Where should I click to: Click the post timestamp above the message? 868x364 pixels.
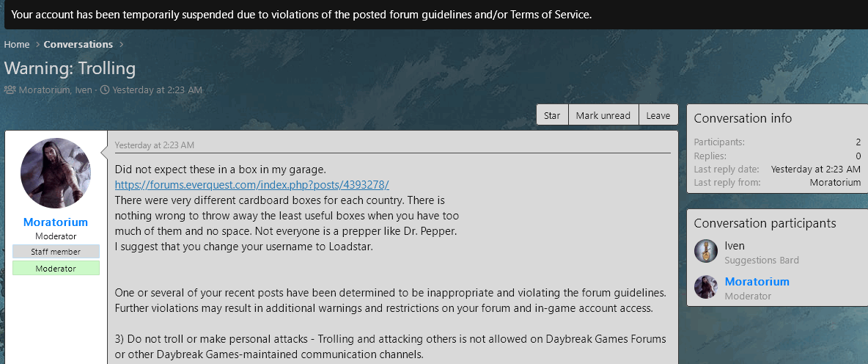pos(154,145)
